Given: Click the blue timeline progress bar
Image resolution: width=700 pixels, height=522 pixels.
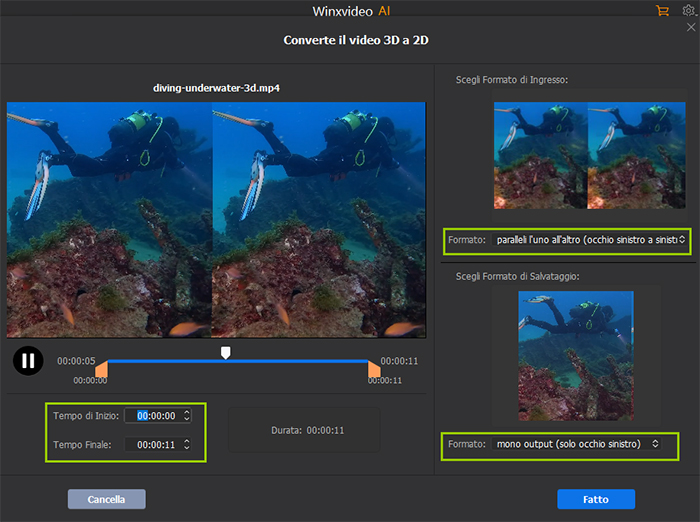Looking at the screenshot, I should click(300, 361).
